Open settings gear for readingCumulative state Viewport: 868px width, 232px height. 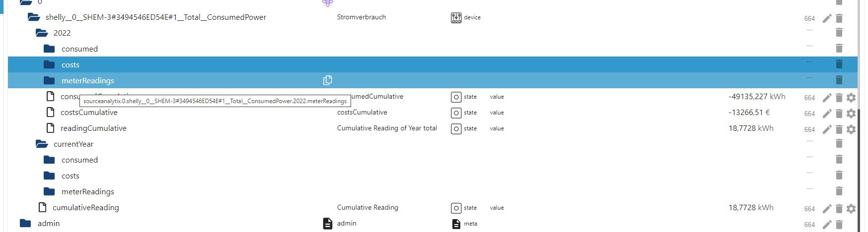(851, 129)
